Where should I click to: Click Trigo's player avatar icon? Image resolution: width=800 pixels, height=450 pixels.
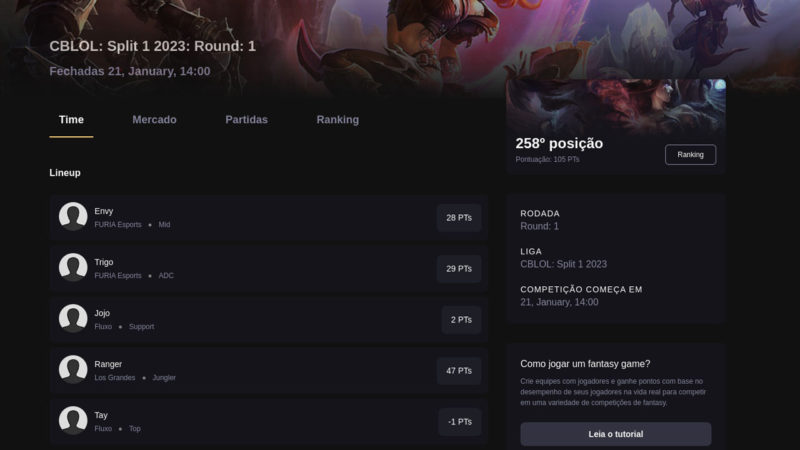click(73, 267)
